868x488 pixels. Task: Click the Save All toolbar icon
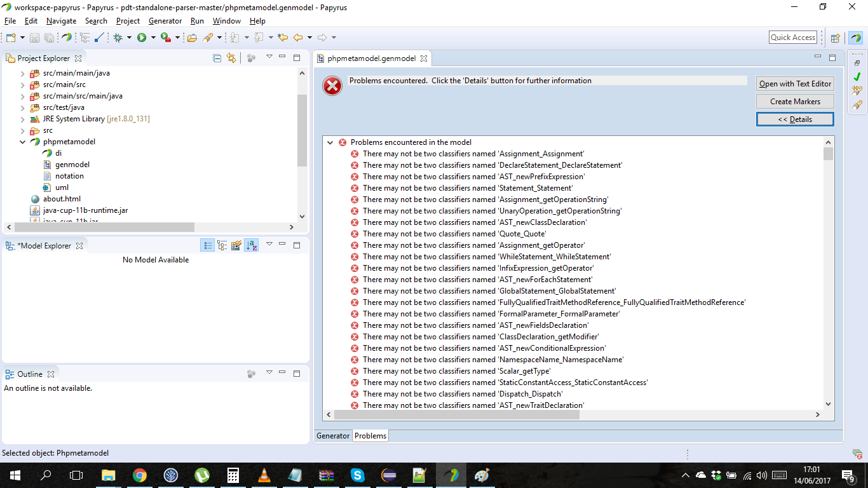point(49,37)
